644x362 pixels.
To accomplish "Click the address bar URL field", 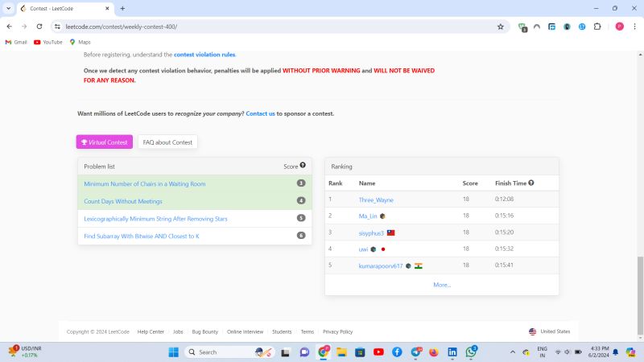I will coord(279,27).
